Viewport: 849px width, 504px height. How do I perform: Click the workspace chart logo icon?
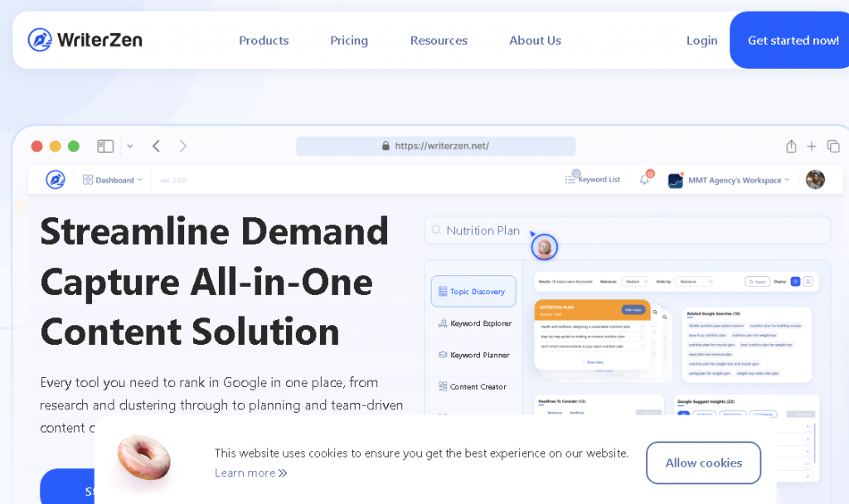675,180
